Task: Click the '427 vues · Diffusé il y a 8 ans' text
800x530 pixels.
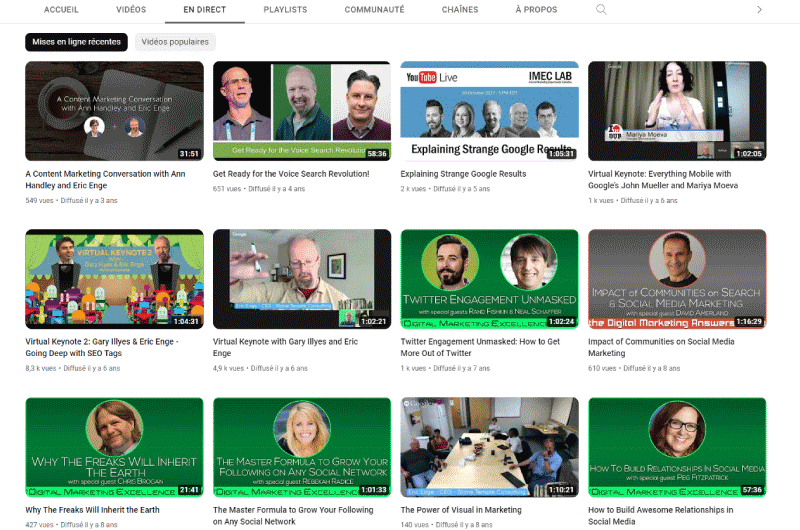Action: point(71,525)
